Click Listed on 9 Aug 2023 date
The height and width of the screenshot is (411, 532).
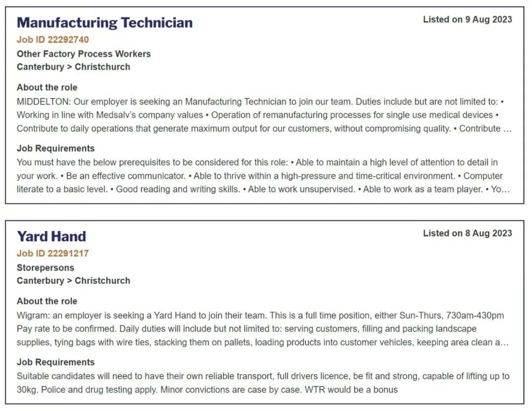coord(467,20)
